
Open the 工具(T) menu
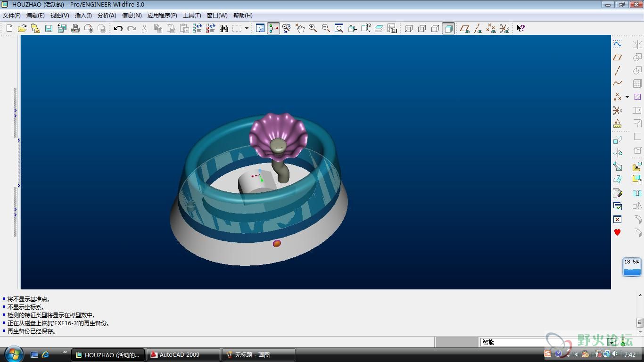click(192, 16)
